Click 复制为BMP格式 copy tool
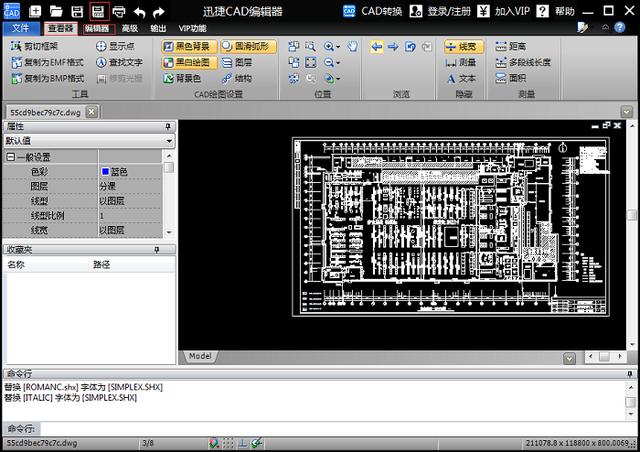640x452 pixels. [48, 78]
